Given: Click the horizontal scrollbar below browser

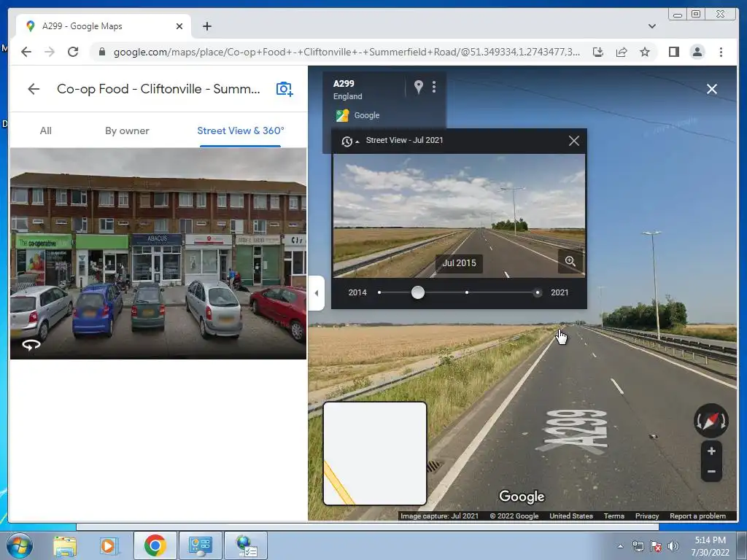Looking at the screenshot, I should tap(368, 527).
